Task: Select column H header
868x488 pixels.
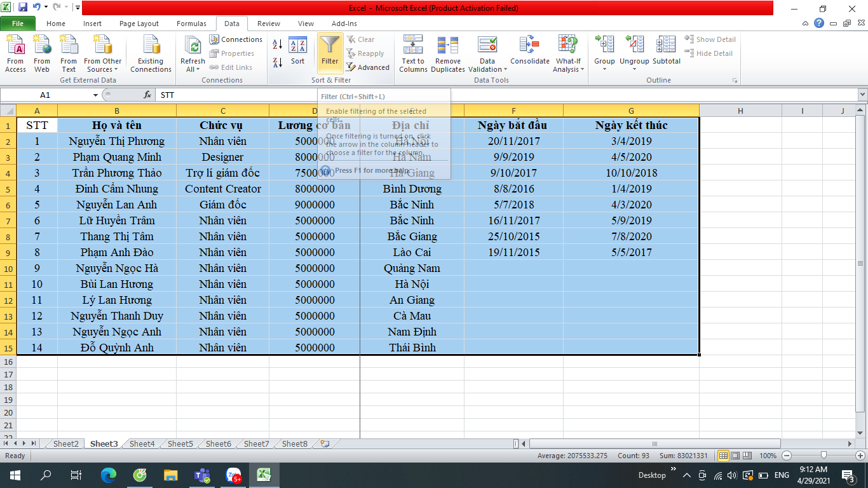Action: 740,111
